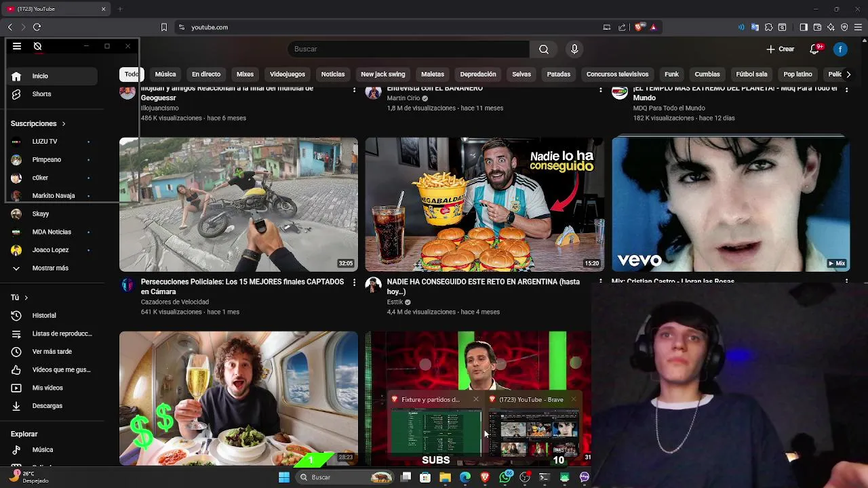The image size is (868, 488).
Task: Focus the YouTube Buscar search field
Action: point(408,49)
